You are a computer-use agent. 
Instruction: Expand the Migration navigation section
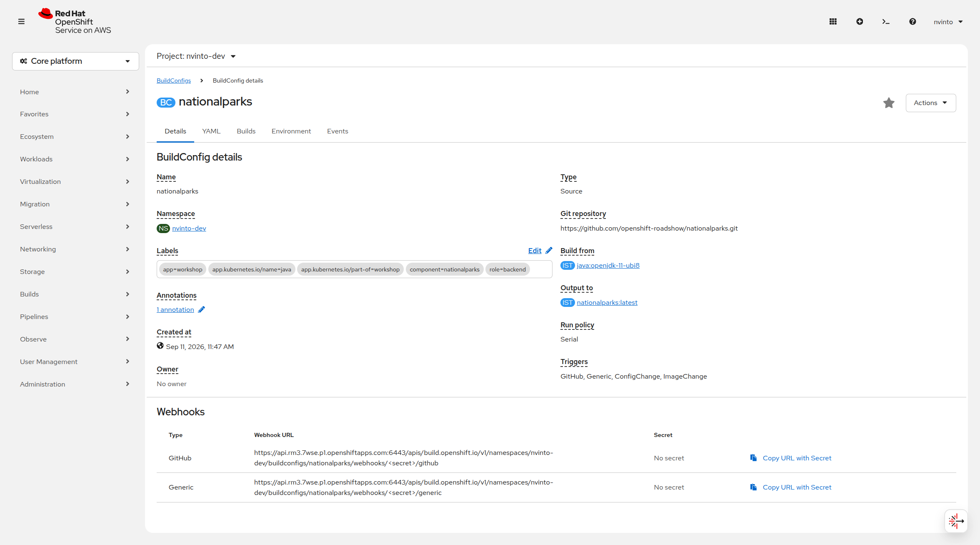(x=75, y=204)
